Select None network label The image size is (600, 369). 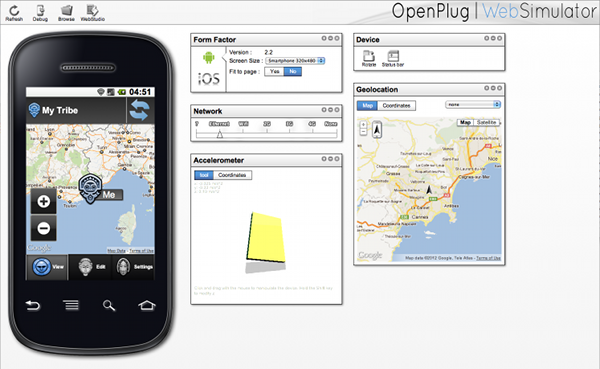click(x=331, y=124)
